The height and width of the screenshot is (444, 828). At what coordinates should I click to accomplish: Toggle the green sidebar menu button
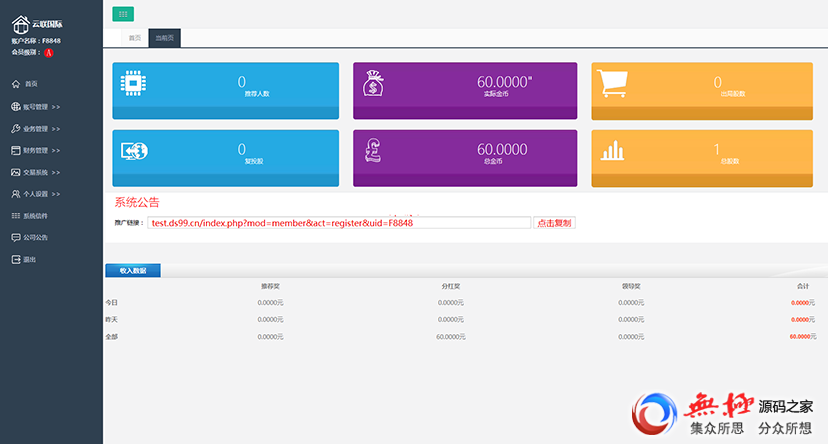(123, 14)
